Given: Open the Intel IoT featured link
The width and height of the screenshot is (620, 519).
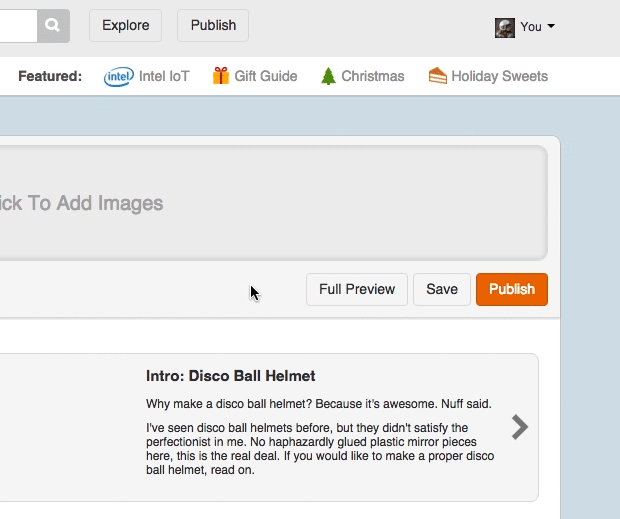Looking at the screenshot, I should (164, 76).
